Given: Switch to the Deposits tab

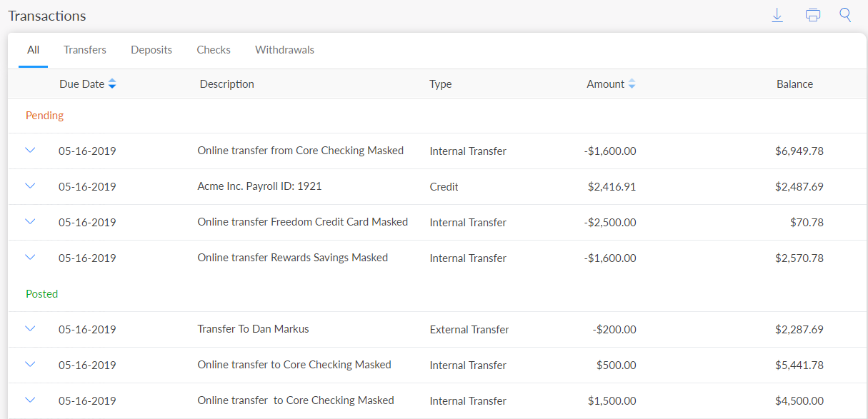Looking at the screenshot, I should [x=151, y=50].
